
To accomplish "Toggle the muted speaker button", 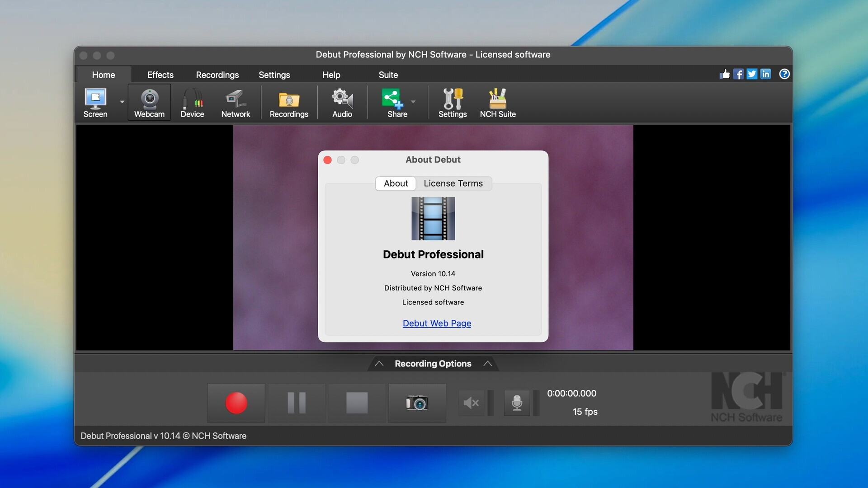I will [x=472, y=403].
